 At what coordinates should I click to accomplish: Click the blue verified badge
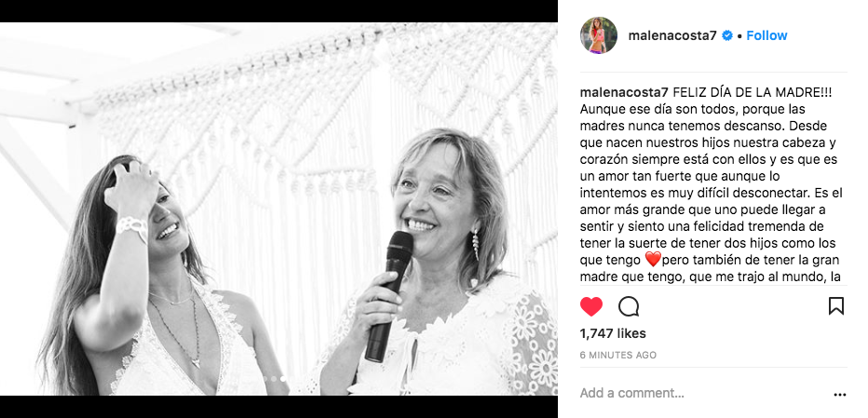coord(727,35)
